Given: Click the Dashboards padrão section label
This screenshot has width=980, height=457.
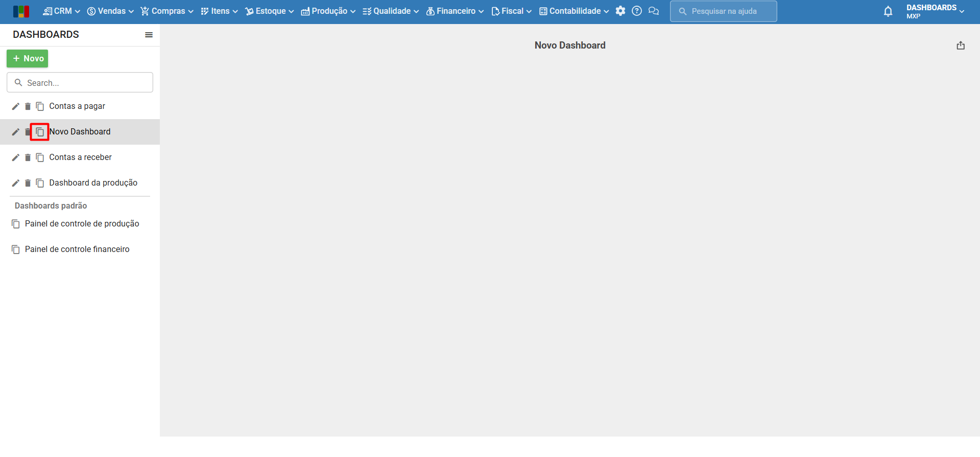Looking at the screenshot, I should click(51, 205).
